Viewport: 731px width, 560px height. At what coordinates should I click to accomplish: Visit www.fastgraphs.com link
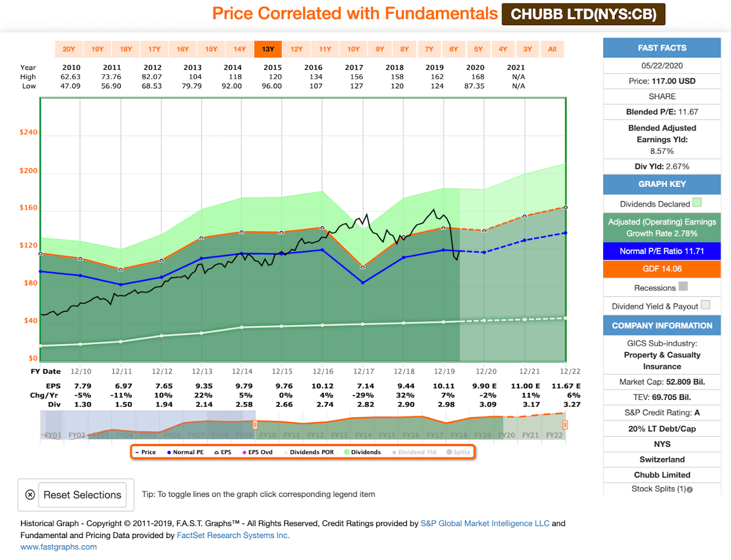click(x=58, y=547)
